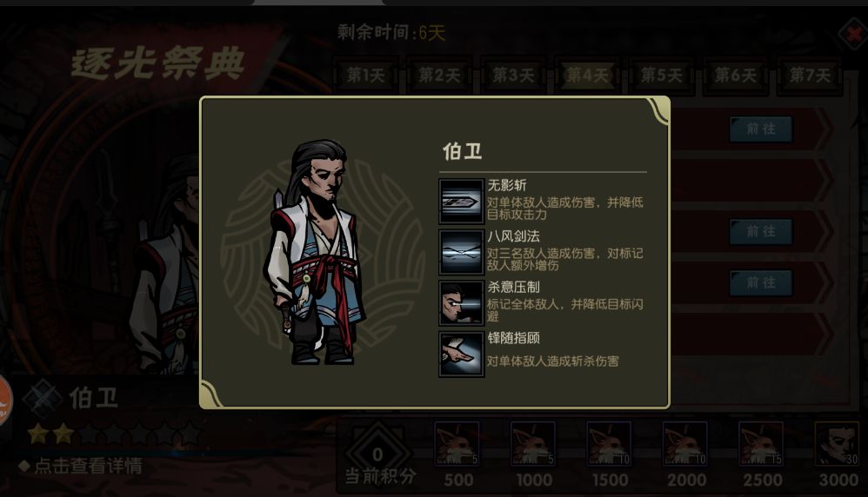The height and width of the screenshot is (497, 868).
Task: Tap the 2000 points reward icon
Action: [685, 443]
